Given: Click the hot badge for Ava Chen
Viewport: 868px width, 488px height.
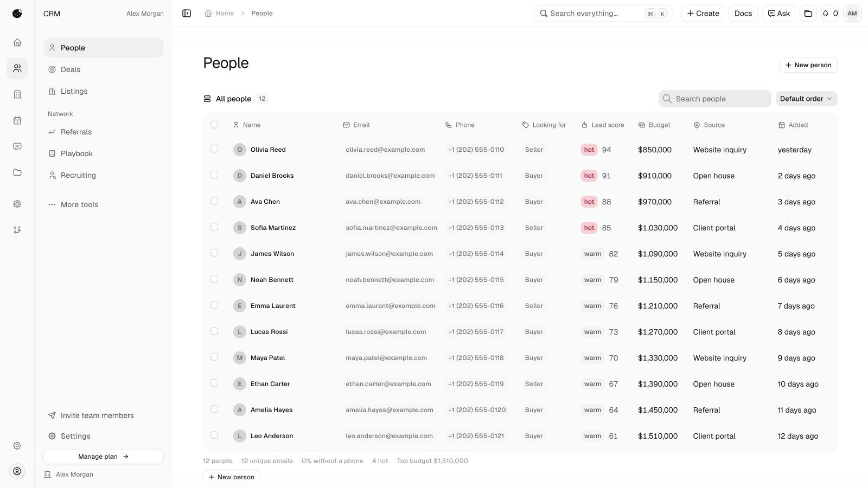Looking at the screenshot, I should 589,202.
